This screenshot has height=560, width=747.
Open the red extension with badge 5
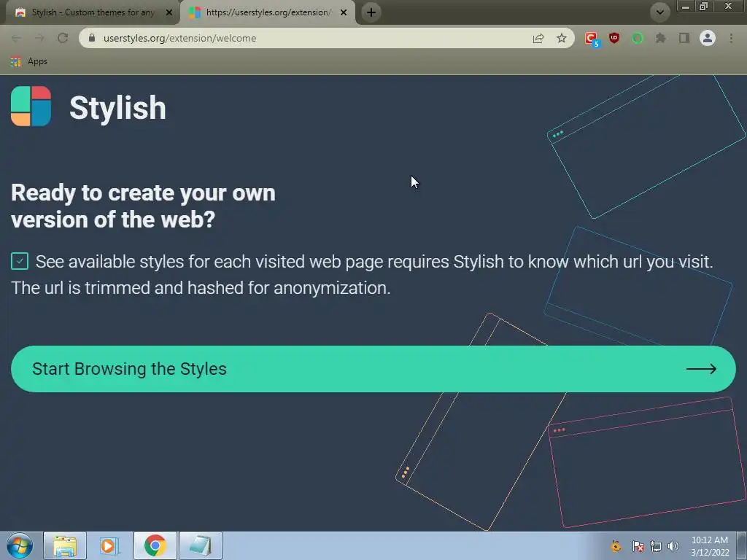[591, 39]
